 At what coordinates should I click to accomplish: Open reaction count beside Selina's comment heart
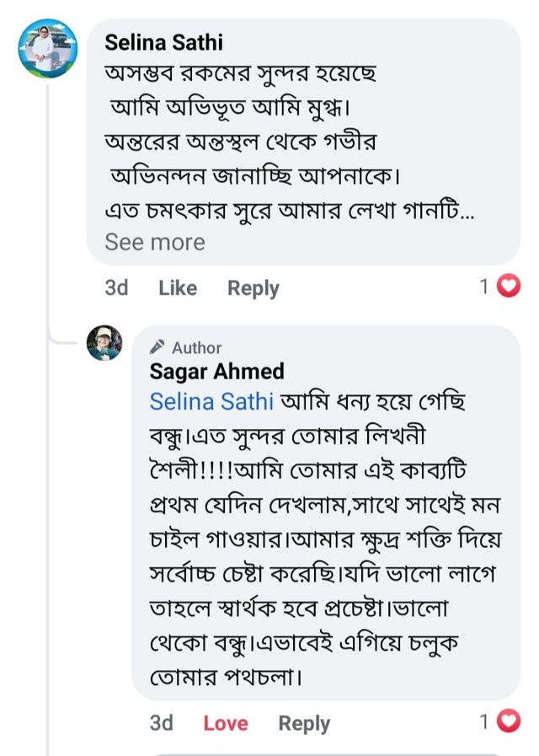click(484, 287)
